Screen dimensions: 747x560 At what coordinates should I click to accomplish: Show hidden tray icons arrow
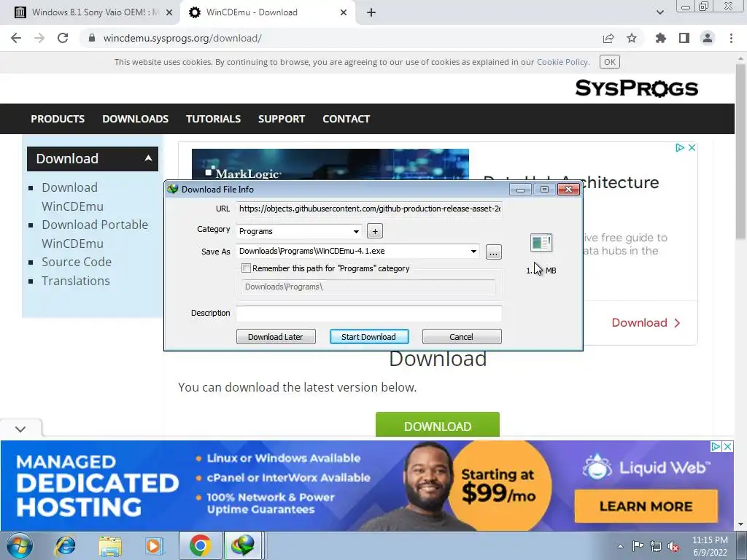click(620, 546)
